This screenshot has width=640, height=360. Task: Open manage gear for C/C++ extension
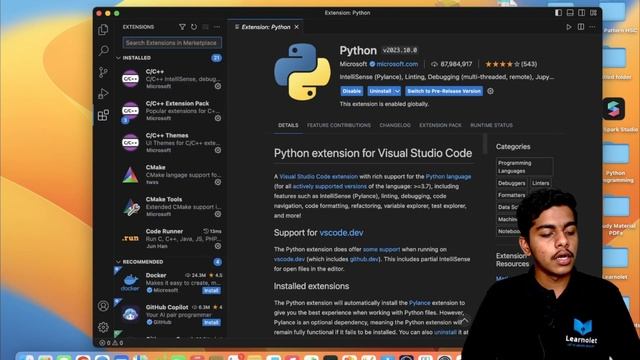pos(218,86)
